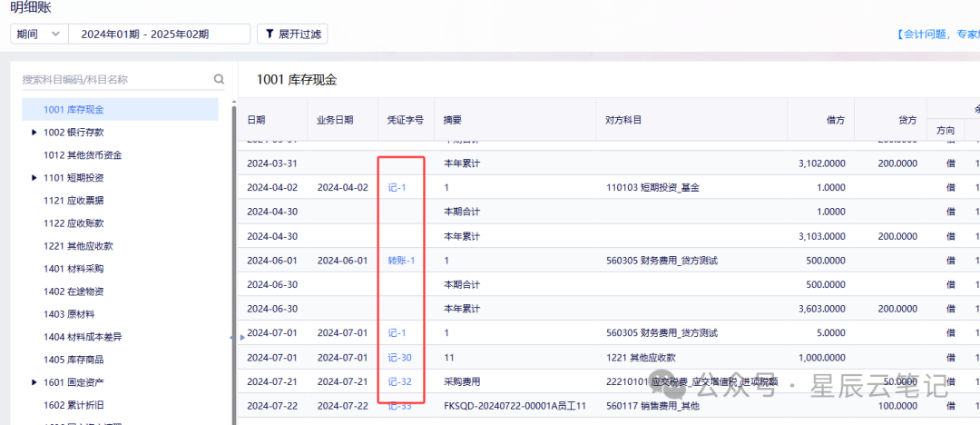
Task: Select 1404 材料成本差异 subject
Action: coord(82,337)
